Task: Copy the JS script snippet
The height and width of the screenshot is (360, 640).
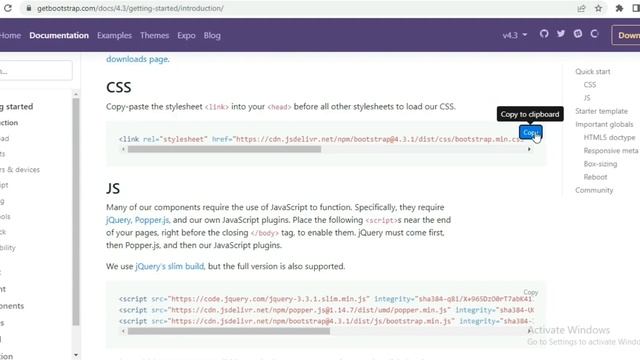Action: point(531,292)
